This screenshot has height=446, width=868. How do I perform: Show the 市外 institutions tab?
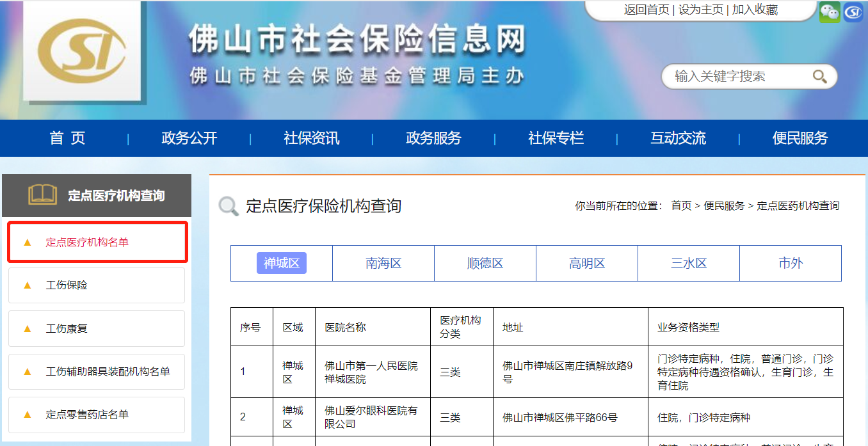click(791, 263)
